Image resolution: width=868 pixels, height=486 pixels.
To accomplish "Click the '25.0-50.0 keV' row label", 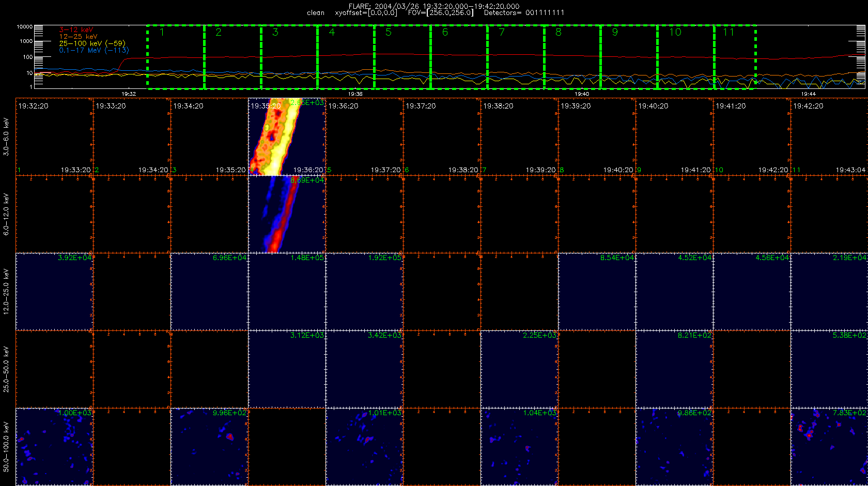I will pos(6,369).
